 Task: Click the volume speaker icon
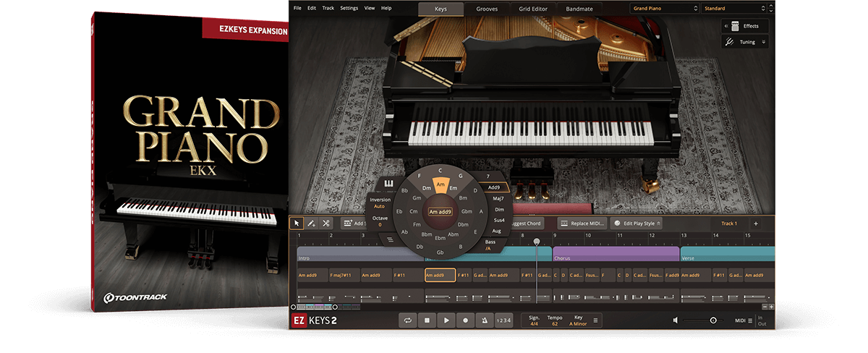pyautogui.click(x=675, y=320)
